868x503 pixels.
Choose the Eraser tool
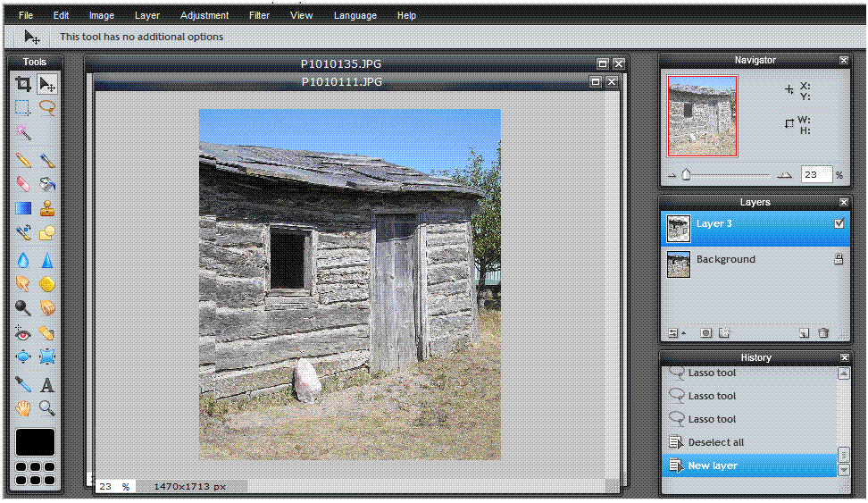[x=23, y=184]
